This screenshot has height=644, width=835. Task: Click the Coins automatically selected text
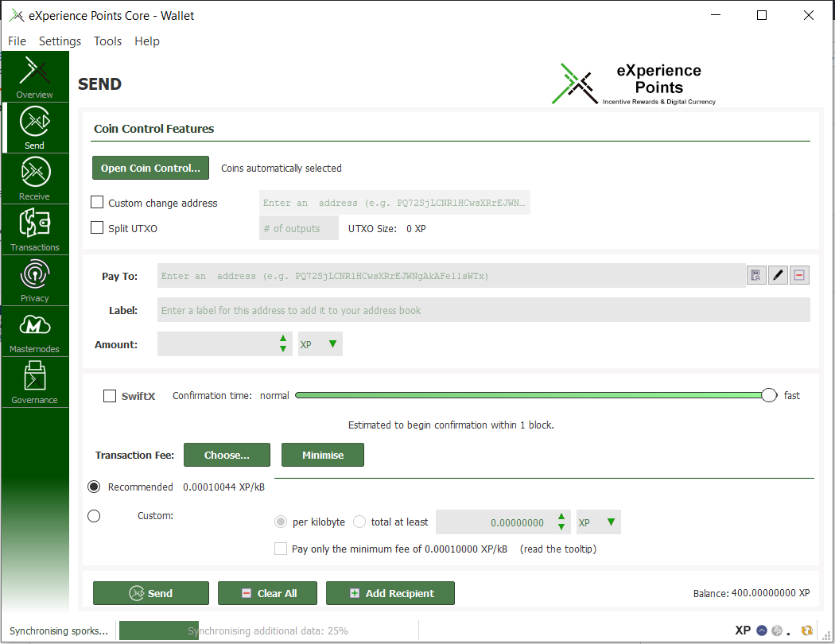click(x=282, y=169)
